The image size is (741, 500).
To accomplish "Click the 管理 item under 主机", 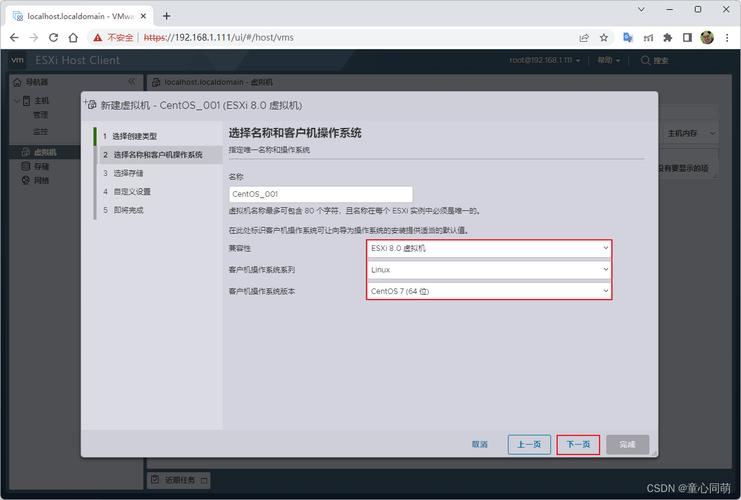I will point(40,115).
